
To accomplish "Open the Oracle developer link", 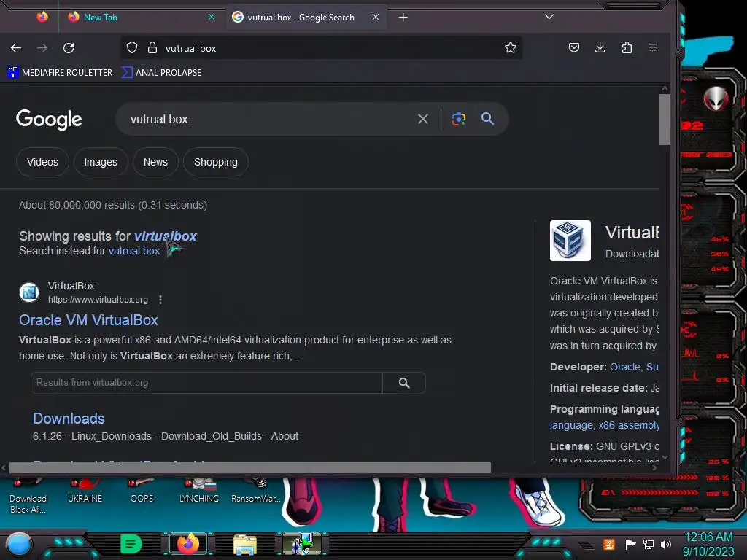I will (x=625, y=367).
